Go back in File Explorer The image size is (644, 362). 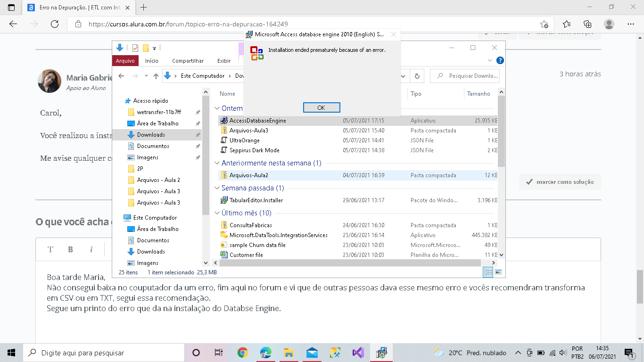pos(122,76)
